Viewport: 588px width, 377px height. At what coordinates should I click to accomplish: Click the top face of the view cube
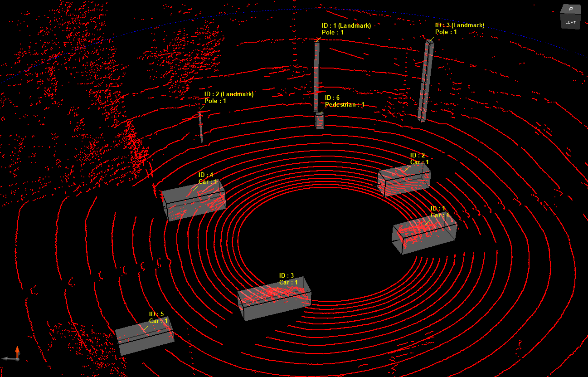click(x=571, y=9)
